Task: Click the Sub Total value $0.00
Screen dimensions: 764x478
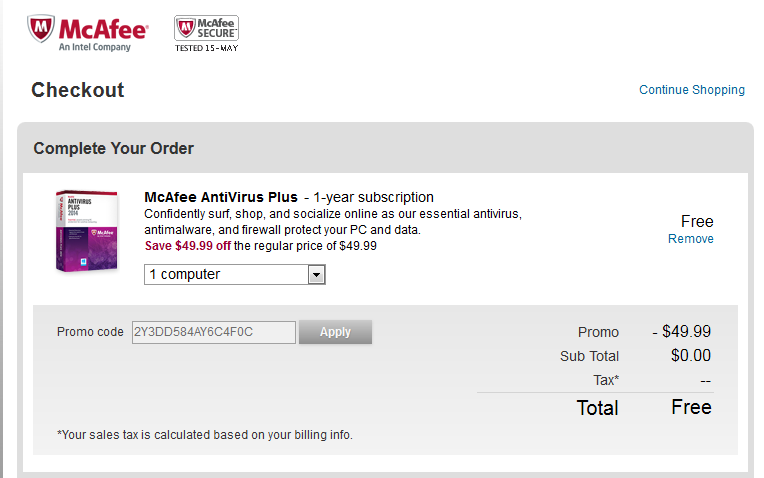Action: (691, 356)
